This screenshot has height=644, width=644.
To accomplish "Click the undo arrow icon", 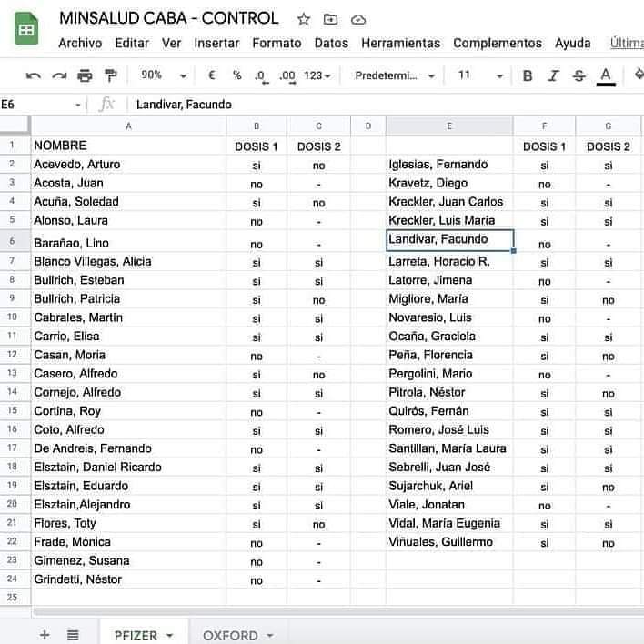I will click(34, 75).
